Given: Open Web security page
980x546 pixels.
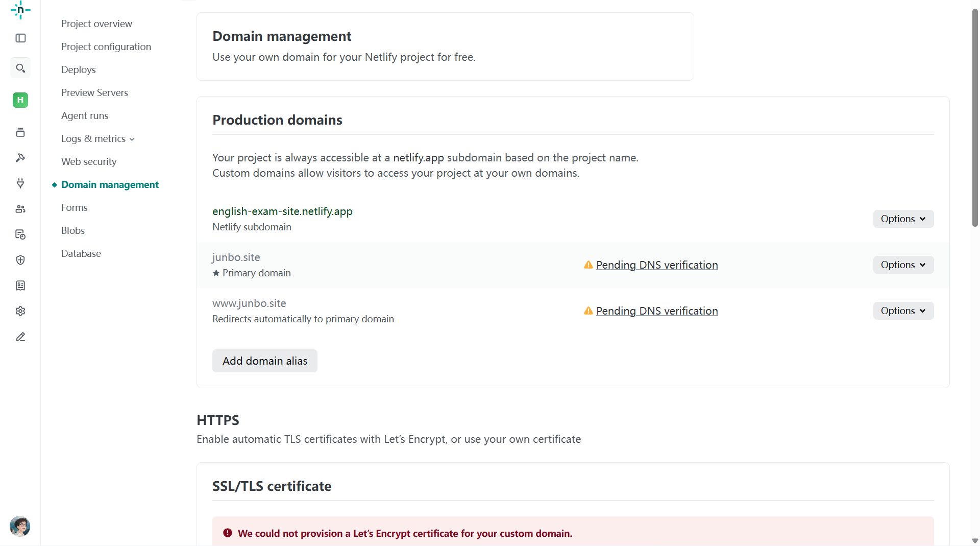Looking at the screenshot, I should coord(89,161).
